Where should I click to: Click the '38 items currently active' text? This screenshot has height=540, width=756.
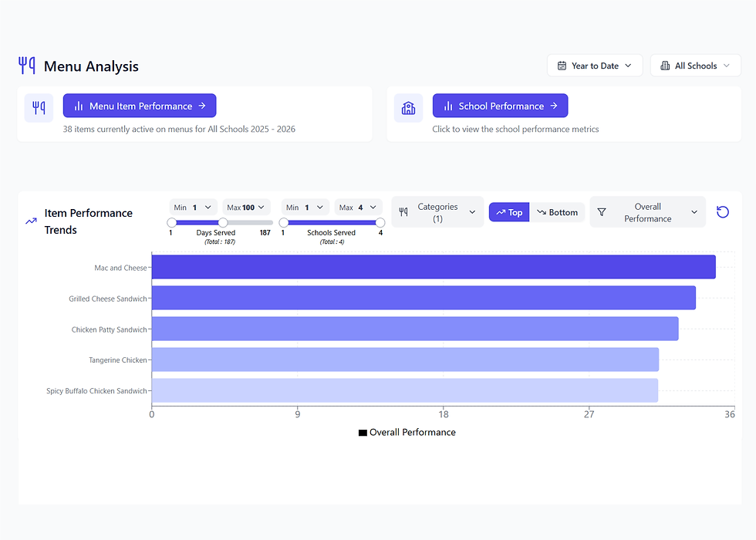179,130
